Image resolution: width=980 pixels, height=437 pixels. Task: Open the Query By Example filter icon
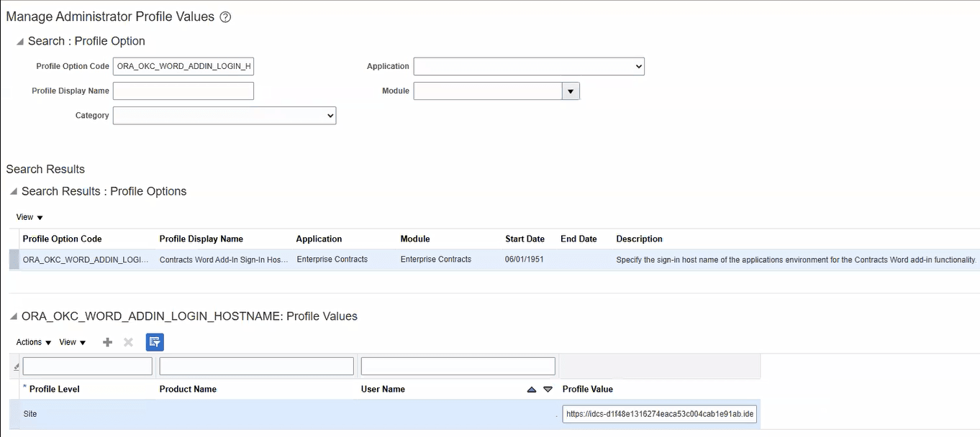pyautogui.click(x=155, y=342)
